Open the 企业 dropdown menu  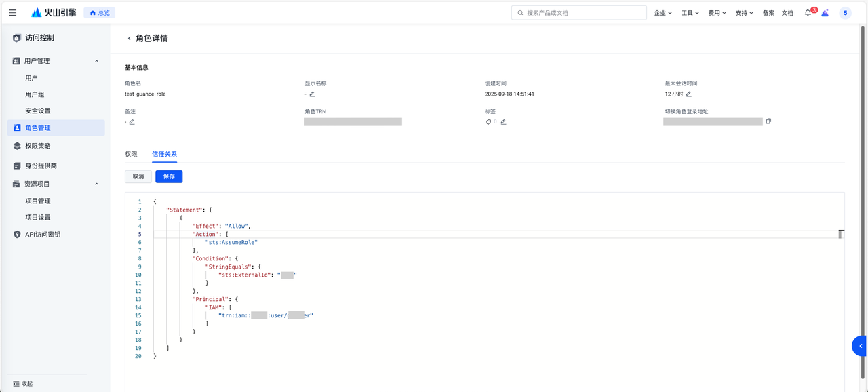(x=663, y=13)
